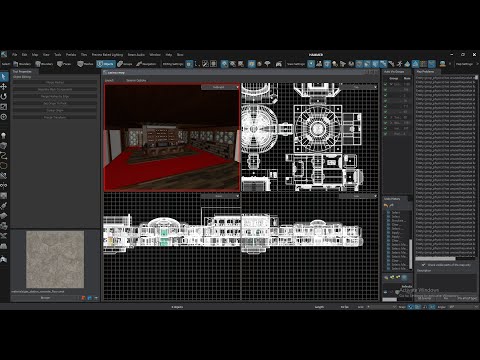Switch selection mode to Navigation
Screen dimensions: 480x360
click(x=146, y=64)
